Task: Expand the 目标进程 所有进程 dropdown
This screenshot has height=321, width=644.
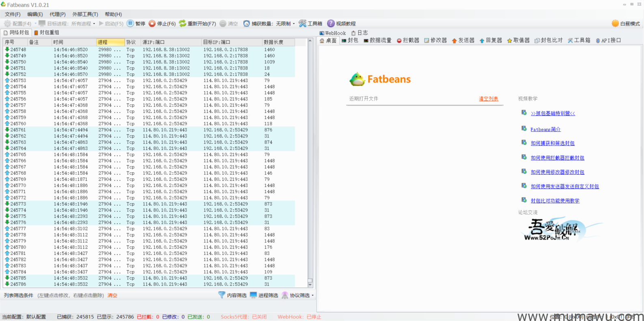Action: 94,24
